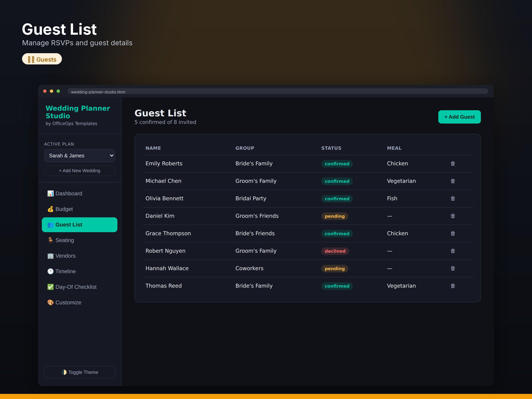Click the STATUS column header
Screen dimensions: 532x399
click(x=331, y=148)
